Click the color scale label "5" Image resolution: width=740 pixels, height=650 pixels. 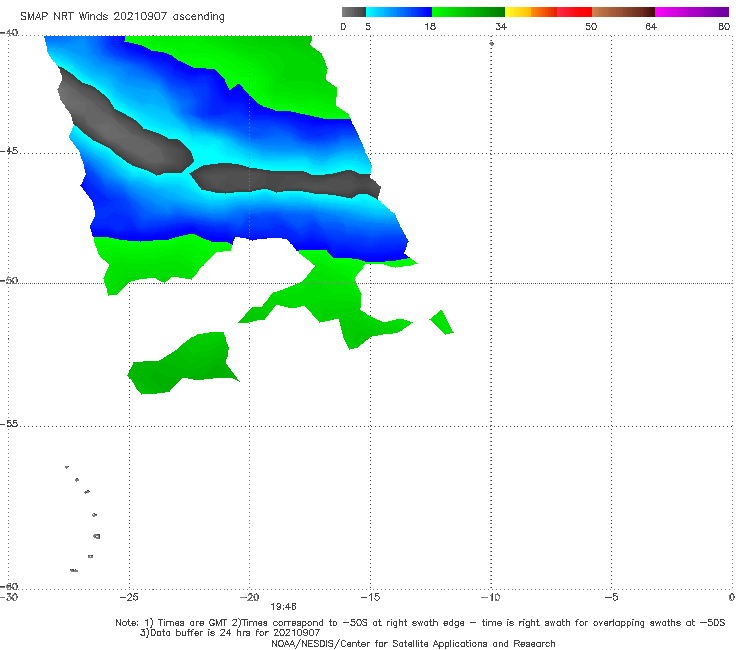pyautogui.click(x=368, y=26)
